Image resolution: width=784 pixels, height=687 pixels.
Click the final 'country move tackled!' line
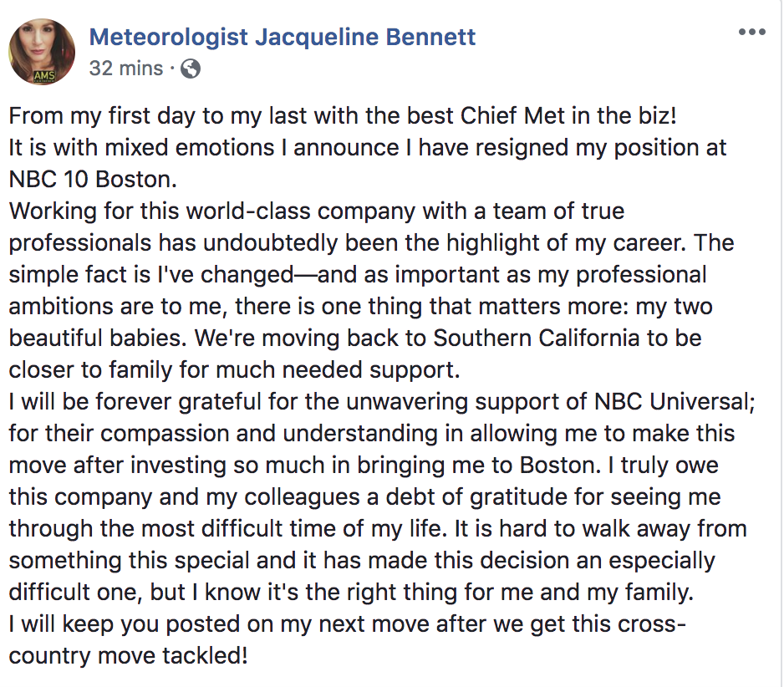pos(129,655)
